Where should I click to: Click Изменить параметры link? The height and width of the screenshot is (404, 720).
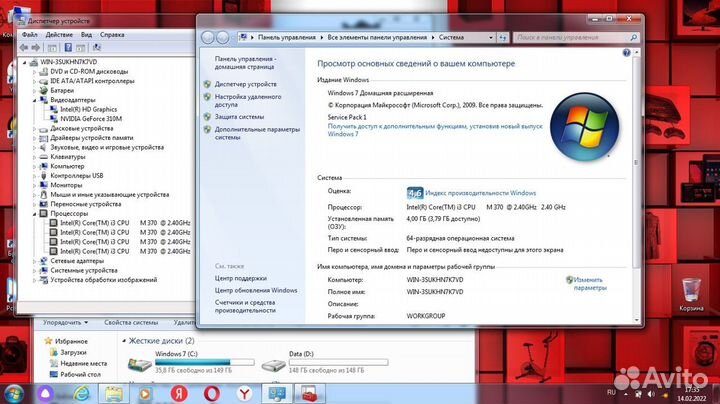(x=590, y=284)
